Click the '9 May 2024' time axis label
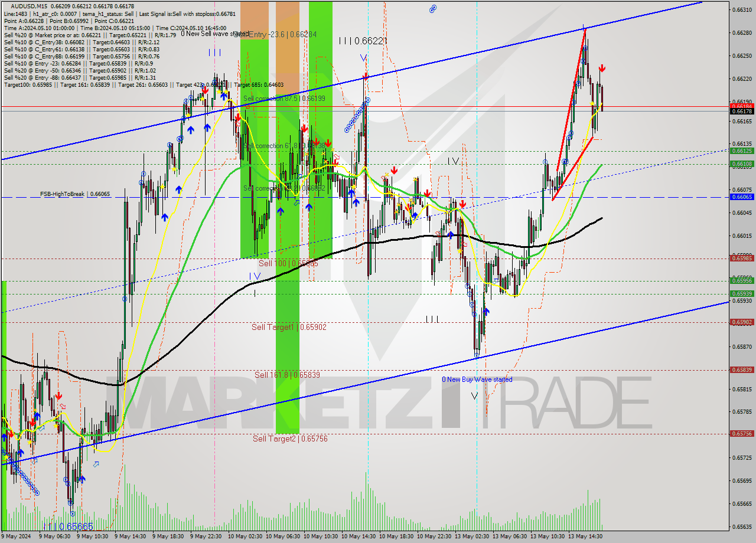This screenshot has height=543, width=756. (x=16, y=537)
